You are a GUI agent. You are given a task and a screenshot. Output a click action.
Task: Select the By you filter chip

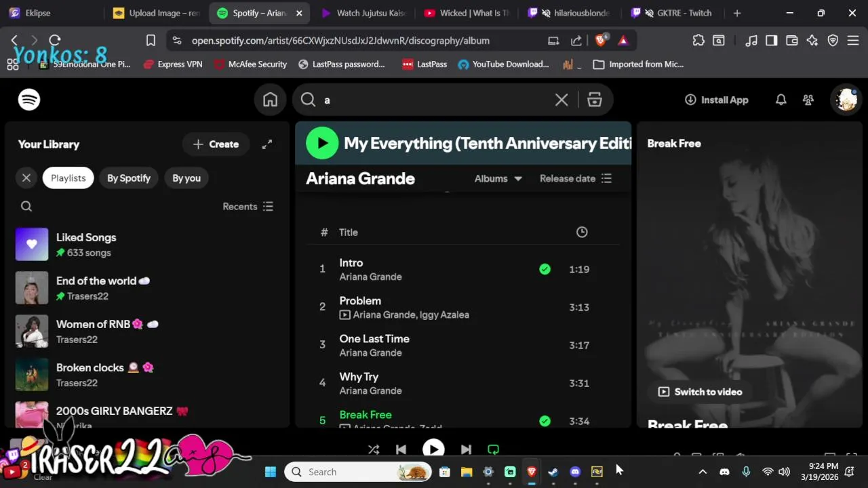186,178
